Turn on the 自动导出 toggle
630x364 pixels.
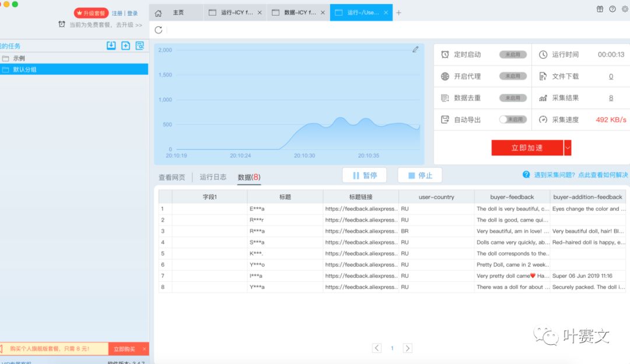tap(512, 120)
